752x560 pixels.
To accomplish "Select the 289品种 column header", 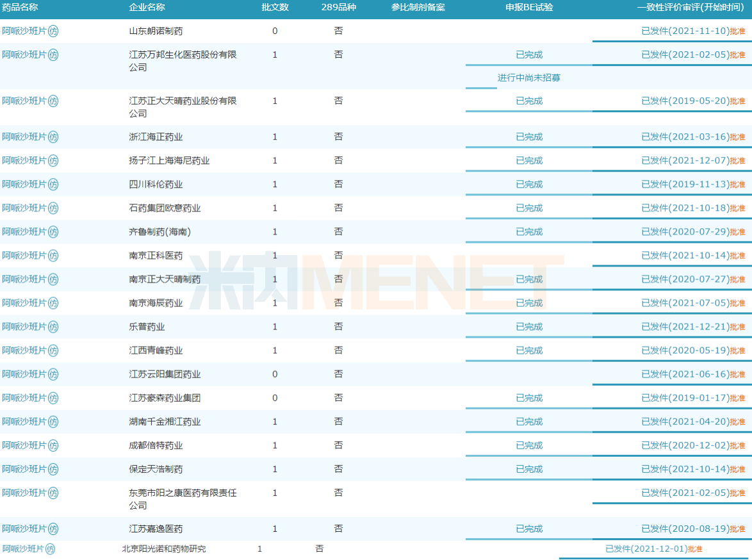I will [x=339, y=7].
